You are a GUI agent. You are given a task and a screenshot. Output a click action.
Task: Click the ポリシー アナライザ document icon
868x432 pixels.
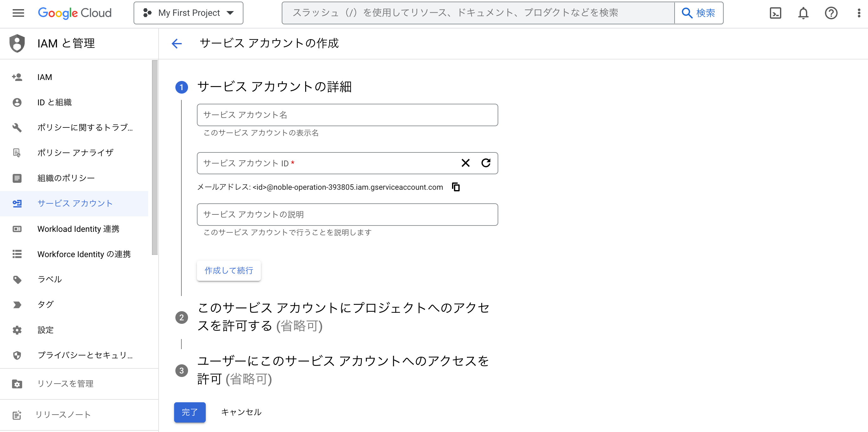coord(17,153)
